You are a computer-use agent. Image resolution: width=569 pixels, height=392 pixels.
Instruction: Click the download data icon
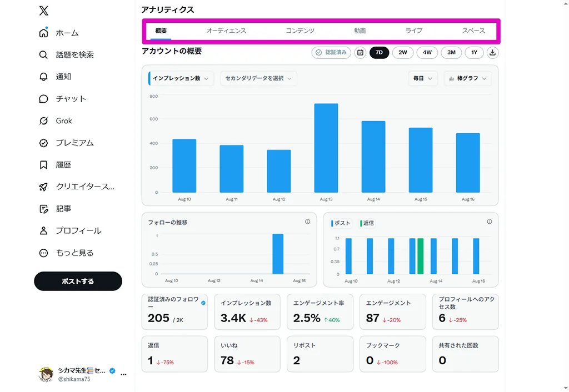pyautogui.click(x=492, y=53)
